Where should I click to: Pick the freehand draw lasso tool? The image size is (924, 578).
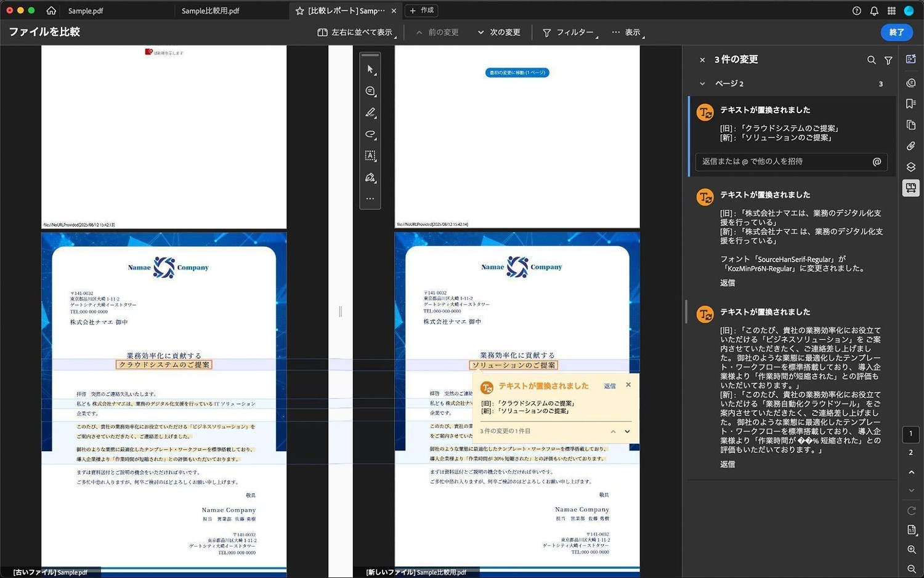tap(370, 134)
